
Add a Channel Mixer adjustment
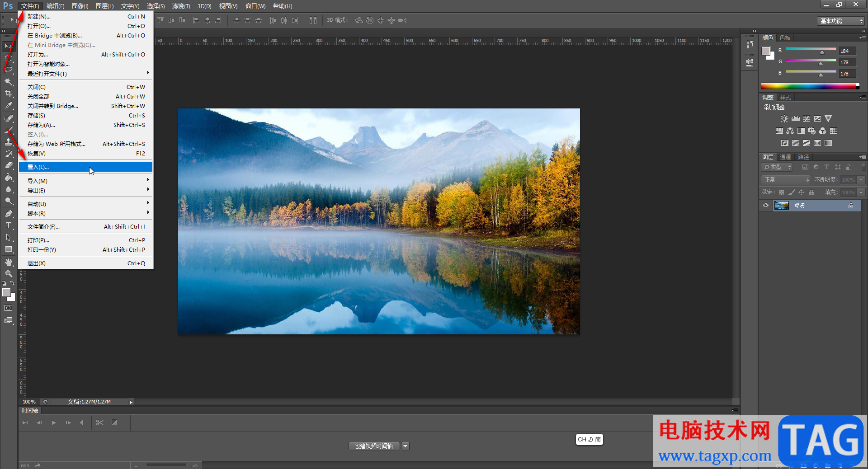point(823,131)
